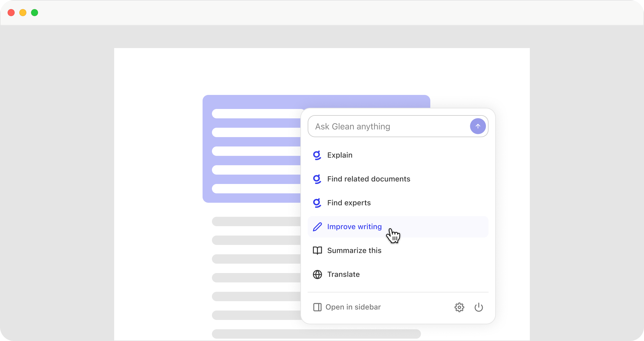Open settings via the gear icon
Image resolution: width=644 pixels, height=341 pixels.
tap(459, 307)
